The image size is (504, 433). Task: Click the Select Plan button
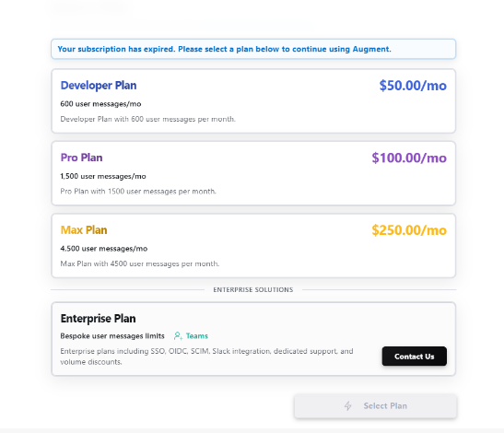[375, 405]
